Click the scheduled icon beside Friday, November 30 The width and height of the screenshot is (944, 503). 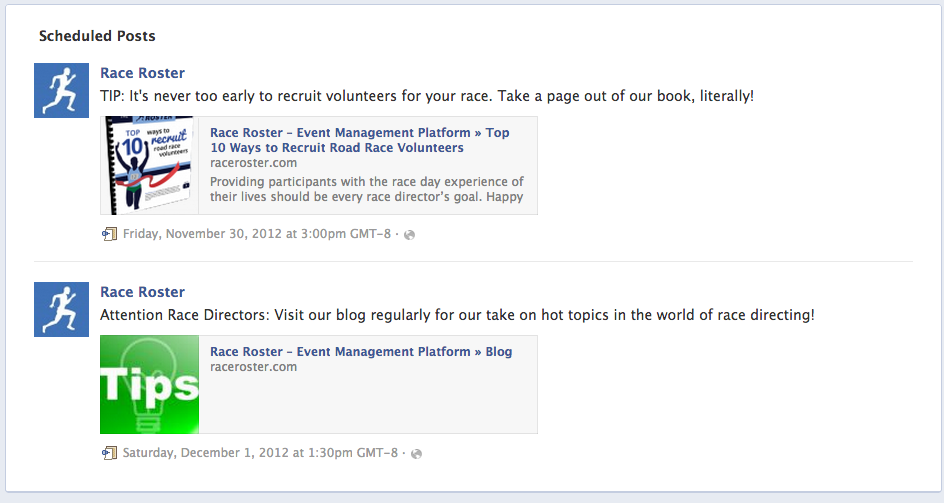(x=109, y=234)
